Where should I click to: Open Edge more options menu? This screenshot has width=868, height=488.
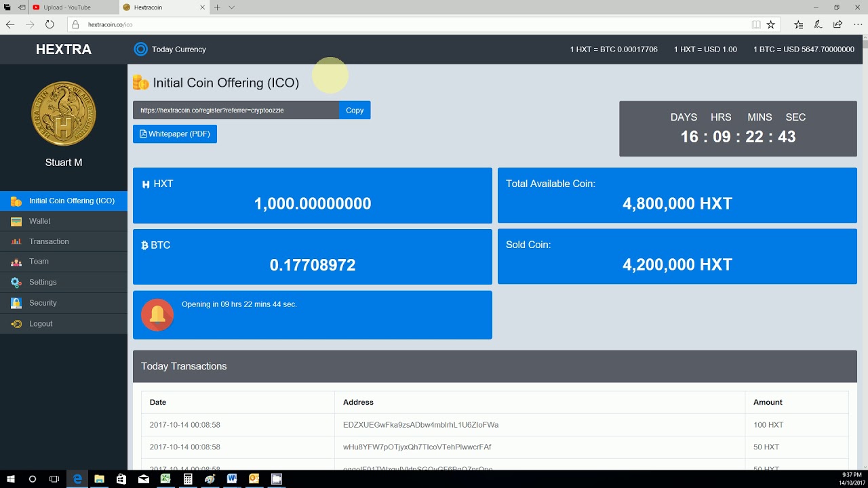click(x=858, y=24)
